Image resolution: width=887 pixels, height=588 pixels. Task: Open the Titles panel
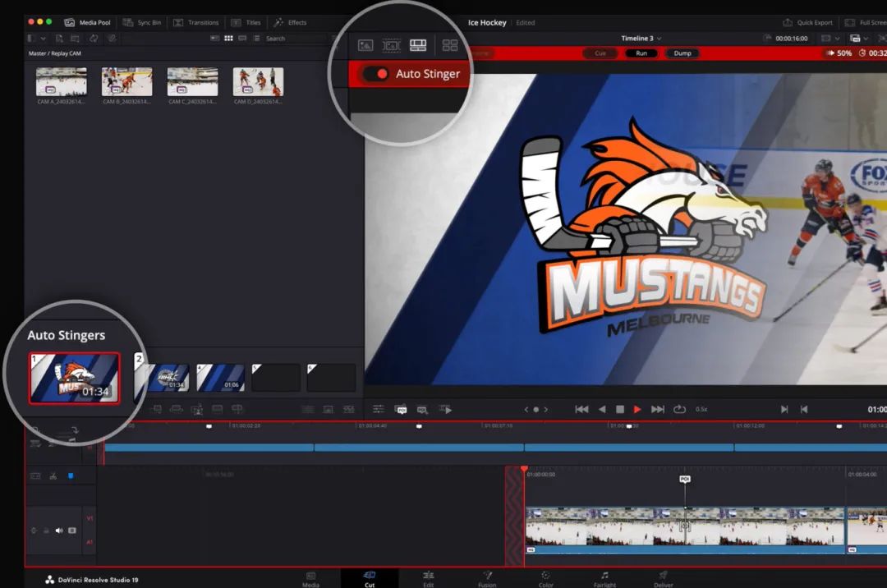[x=246, y=23]
